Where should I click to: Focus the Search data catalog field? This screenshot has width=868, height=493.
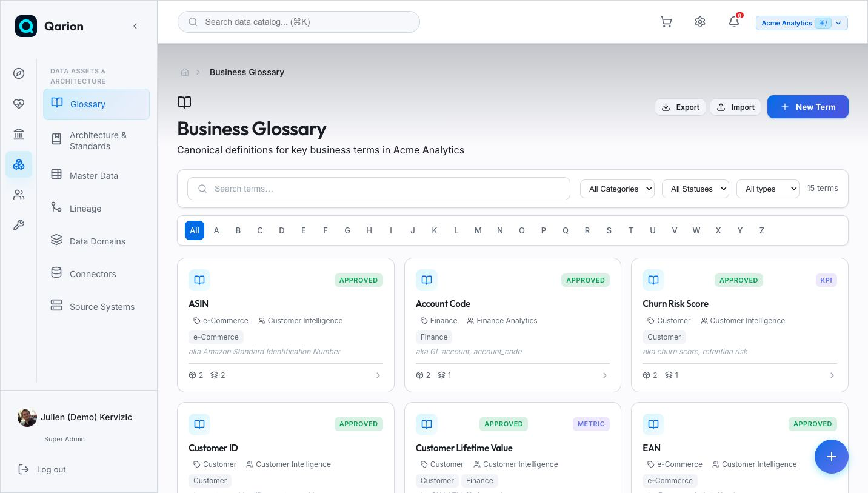click(299, 22)
